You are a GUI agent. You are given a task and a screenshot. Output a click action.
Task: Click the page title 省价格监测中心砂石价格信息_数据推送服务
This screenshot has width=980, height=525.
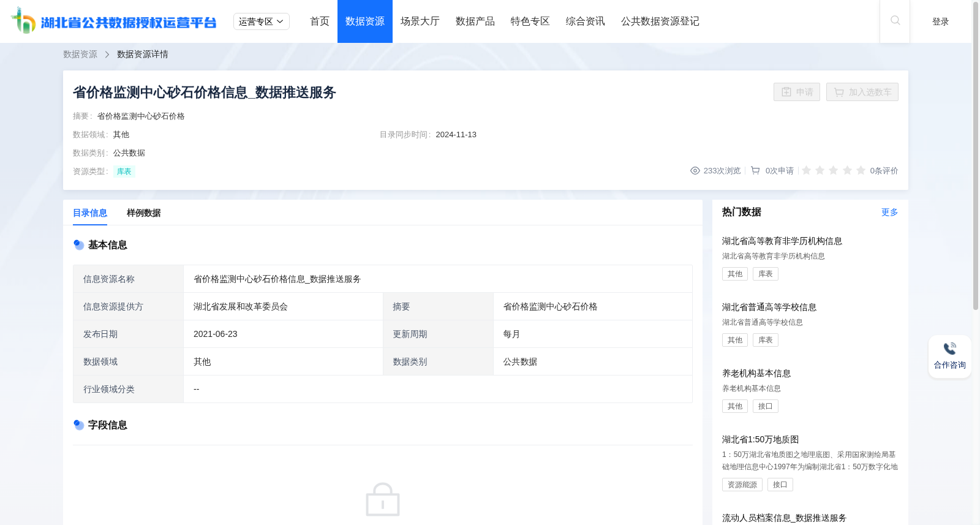(205, 93)
